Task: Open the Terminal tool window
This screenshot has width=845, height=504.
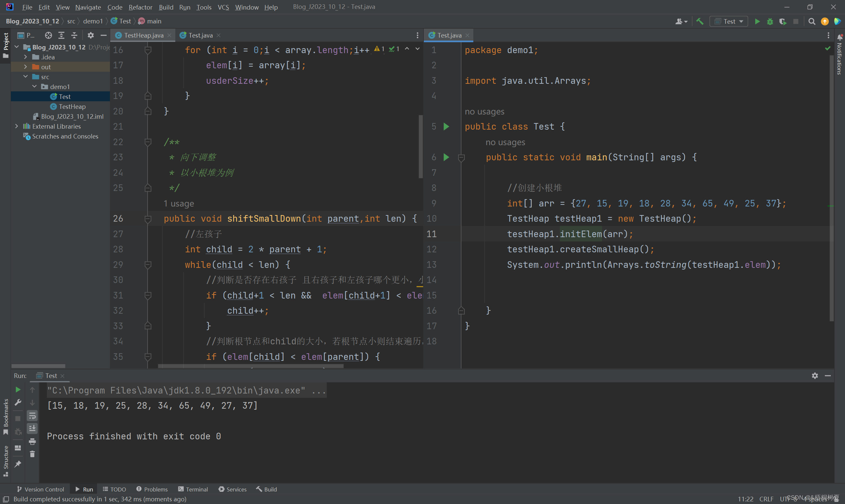Action: click(193, 489)
